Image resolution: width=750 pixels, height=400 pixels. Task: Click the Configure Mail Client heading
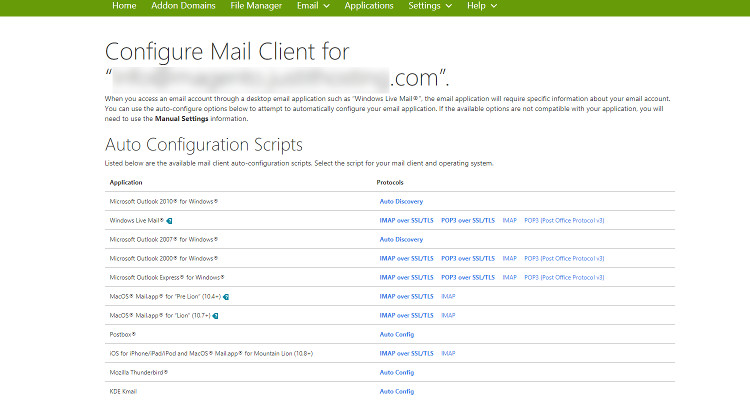[x=277, y=65]
